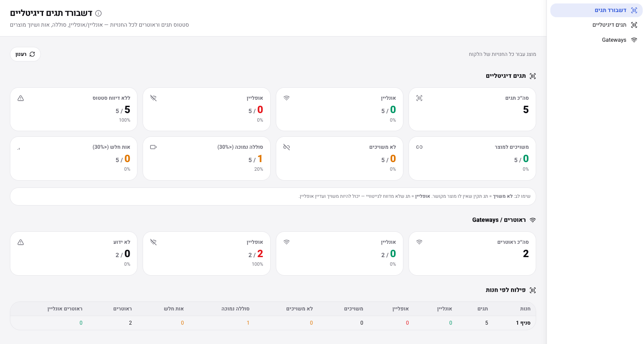Click the לא משויכים column header
The width and height of the screenshot is (644, 344).
pos(299,309)
